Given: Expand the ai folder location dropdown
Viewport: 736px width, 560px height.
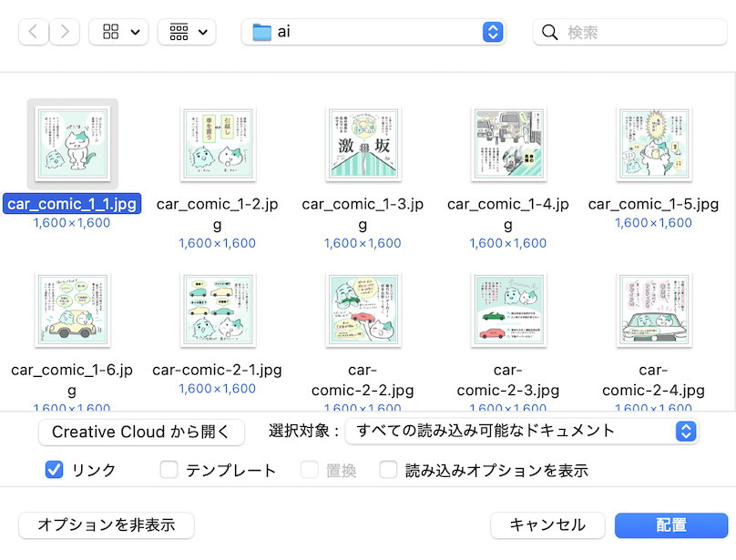Looking at the screenshot, I should click(x=492, y=33).
